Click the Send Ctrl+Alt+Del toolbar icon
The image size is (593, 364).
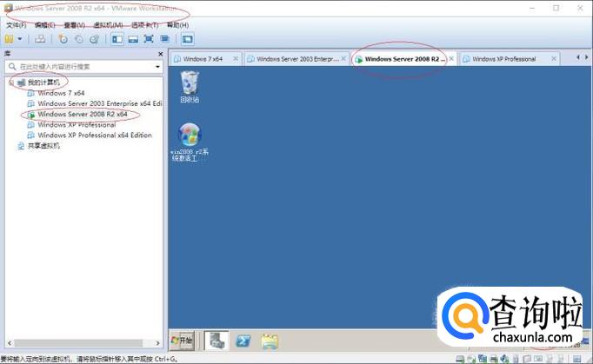40,38
